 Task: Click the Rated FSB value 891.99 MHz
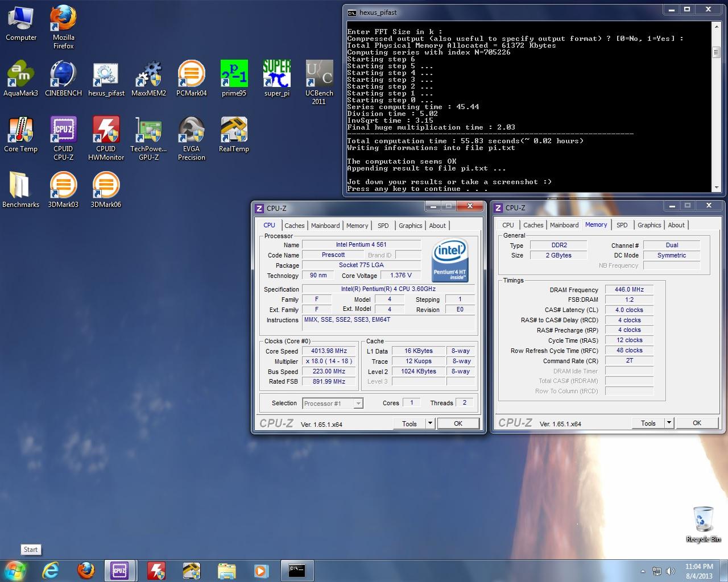pos(329,381)
